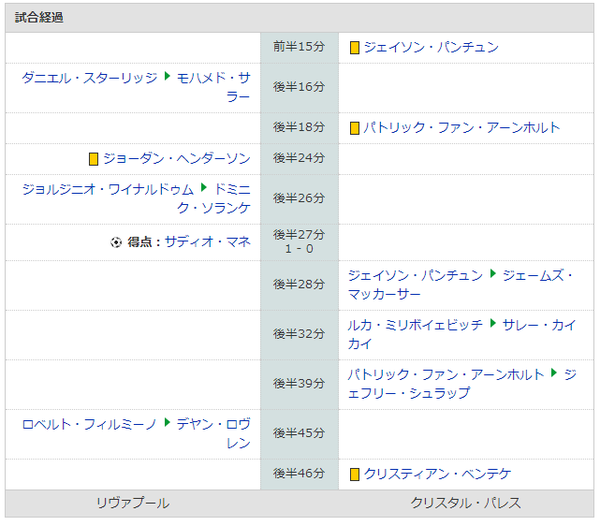Click yellow card icon beside クリスティアン・ベンテケ
This screenshot has height=526, width=600.
354,474
